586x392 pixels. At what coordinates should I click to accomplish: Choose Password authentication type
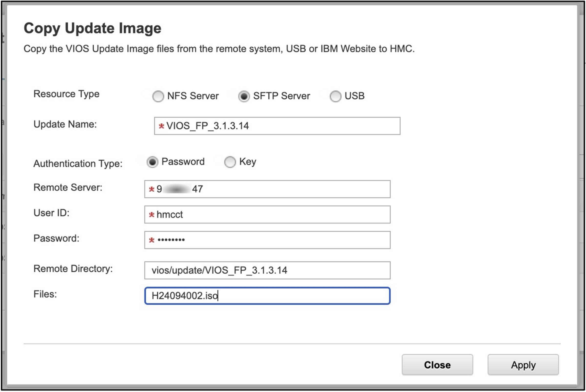tap(153, 162)
